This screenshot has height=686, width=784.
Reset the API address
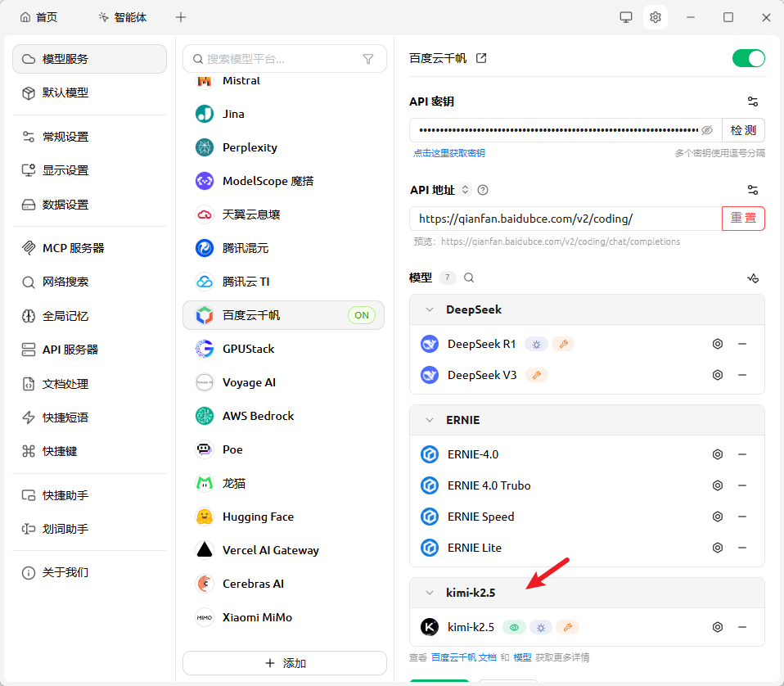click(743, 219)
